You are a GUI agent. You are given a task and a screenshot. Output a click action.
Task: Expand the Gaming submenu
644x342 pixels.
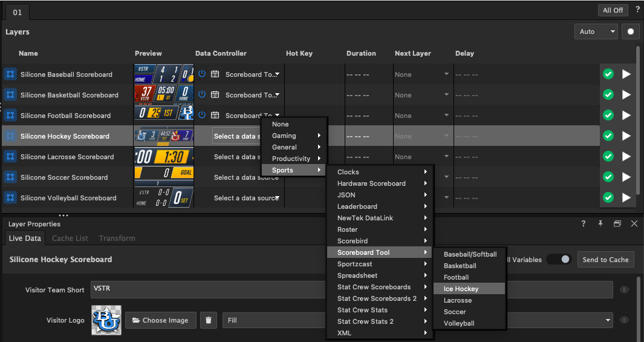point(295,136)
